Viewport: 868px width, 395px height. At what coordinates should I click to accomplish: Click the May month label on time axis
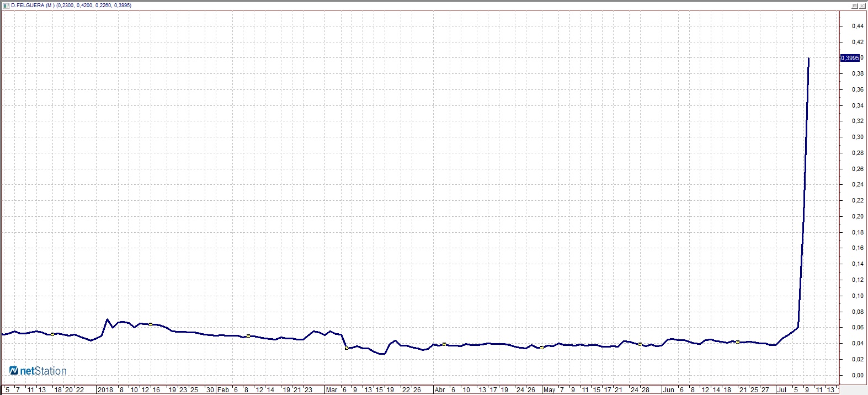[x=549, y=389]
